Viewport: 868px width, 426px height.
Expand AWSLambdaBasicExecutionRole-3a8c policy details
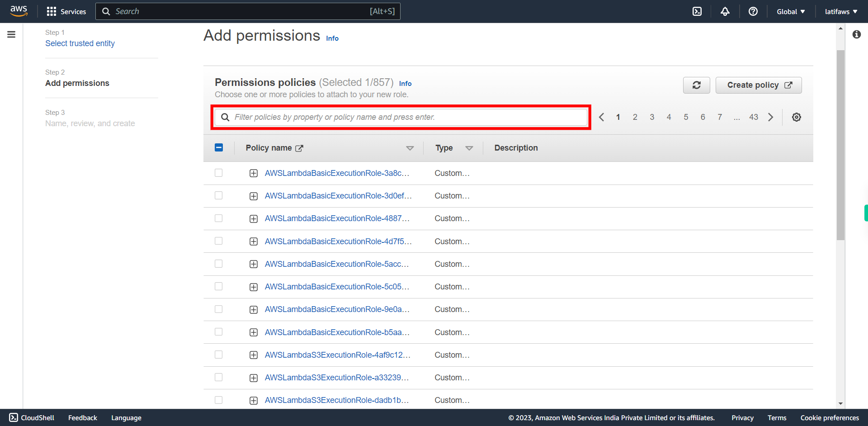click(x=254, y=173)
